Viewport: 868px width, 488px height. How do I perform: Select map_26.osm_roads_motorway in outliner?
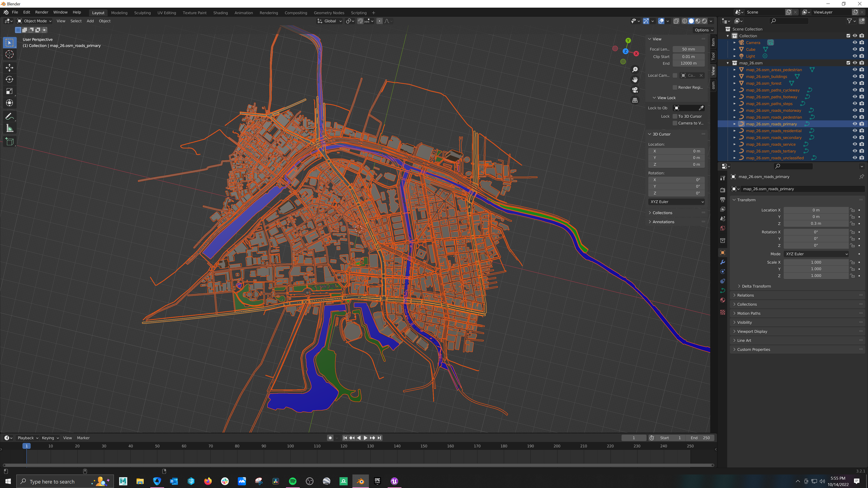(x=774, y=110)
